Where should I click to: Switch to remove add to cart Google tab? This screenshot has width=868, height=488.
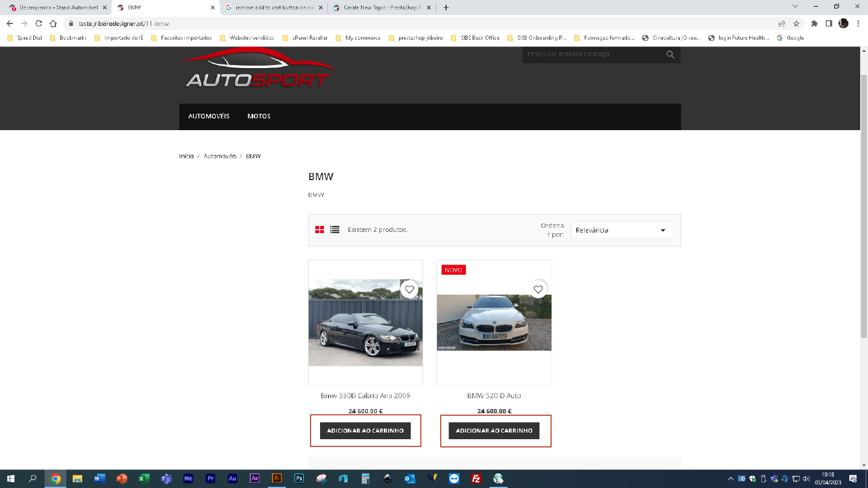point(274,7)
